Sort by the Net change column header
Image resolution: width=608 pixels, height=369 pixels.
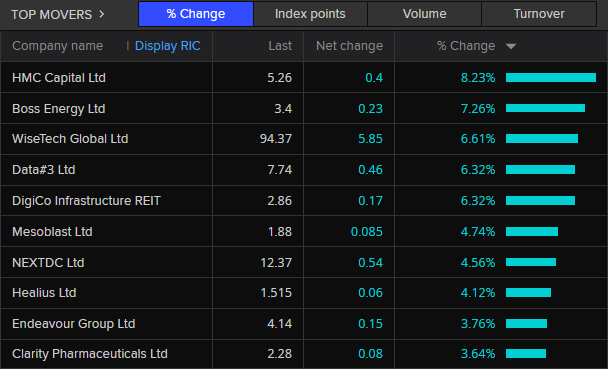pos(349,46)
